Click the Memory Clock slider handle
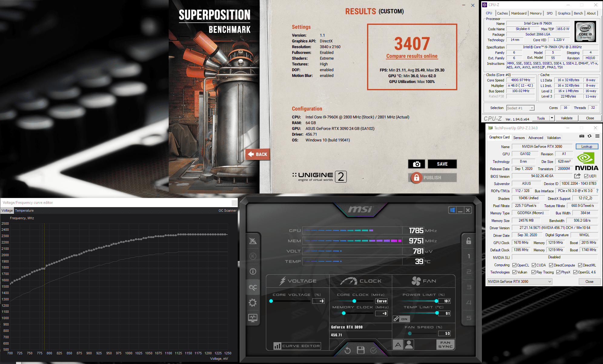 tap(343, 313)
